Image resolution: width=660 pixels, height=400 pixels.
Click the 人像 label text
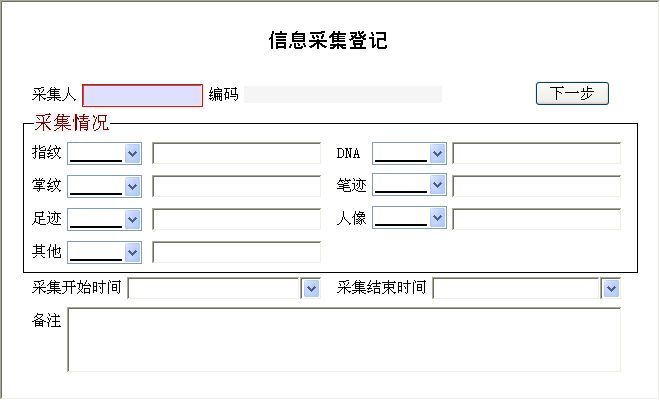click(x=351, y=218)
